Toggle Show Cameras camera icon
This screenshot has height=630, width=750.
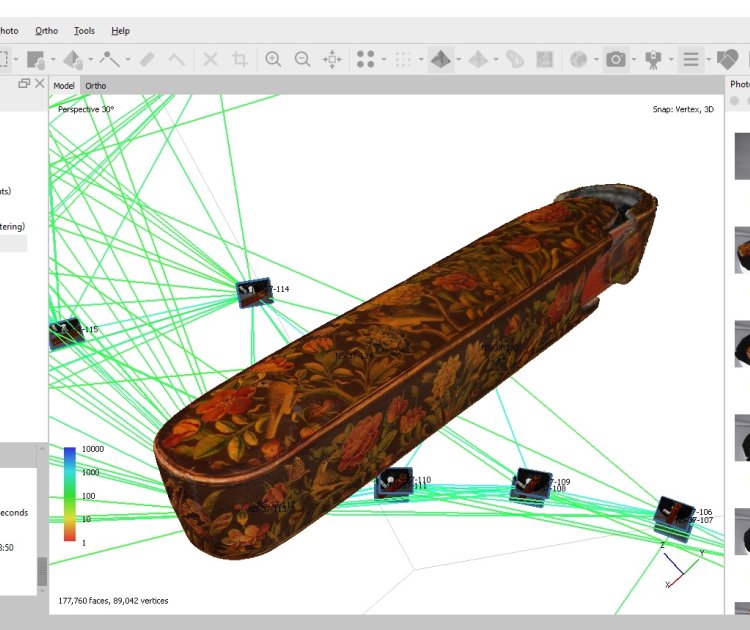pyautogui.click(x=616, y=59)
